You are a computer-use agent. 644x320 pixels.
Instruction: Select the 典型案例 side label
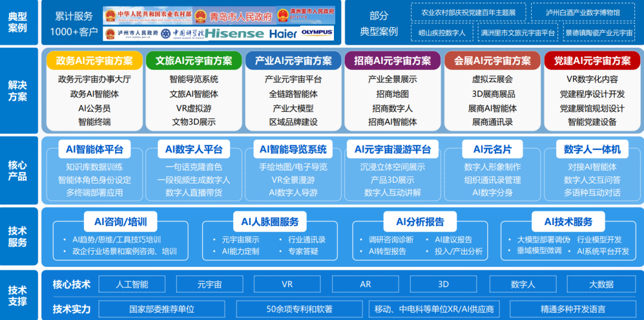point(18,22)
